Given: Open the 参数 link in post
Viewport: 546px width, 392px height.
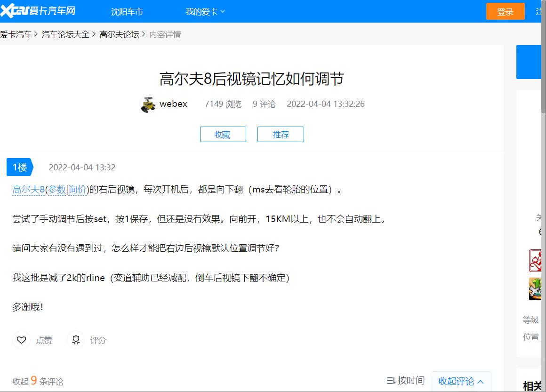Looking at the screenshot, I should click(57, 189).
